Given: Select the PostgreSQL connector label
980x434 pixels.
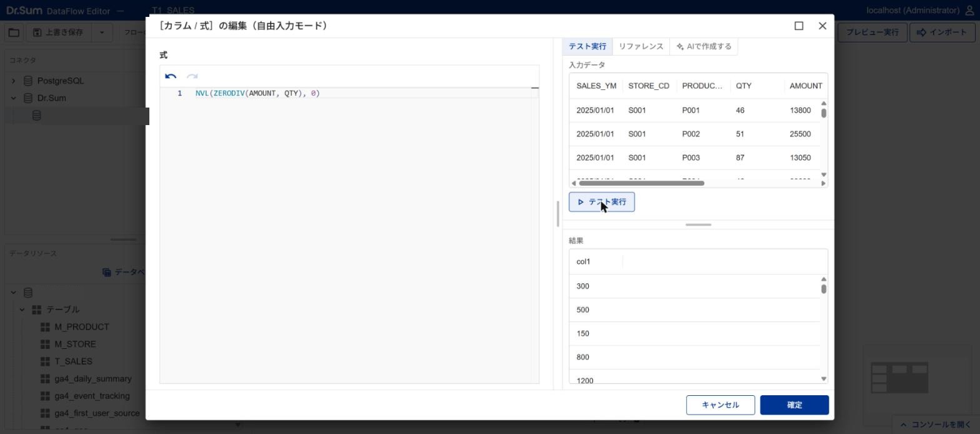Looking at the screenshot, I should click(x=61, y=81).
